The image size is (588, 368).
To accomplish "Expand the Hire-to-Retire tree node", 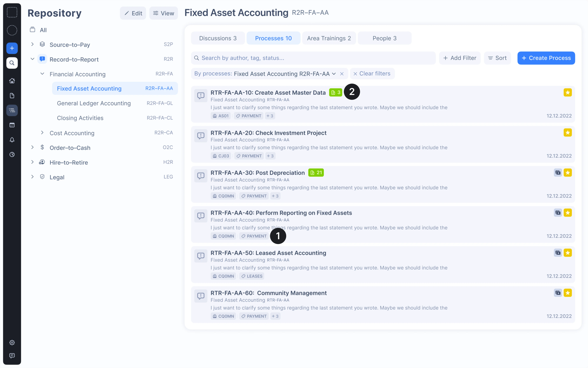I will [x=32, y=162].
